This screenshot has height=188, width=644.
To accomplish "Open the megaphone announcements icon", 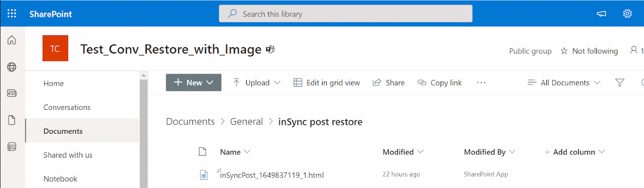I will point(602,14).
